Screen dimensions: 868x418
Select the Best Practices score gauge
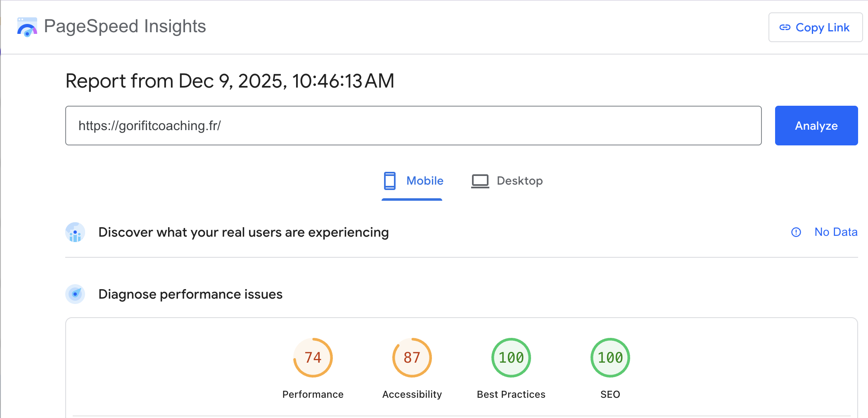coord(511,358)
